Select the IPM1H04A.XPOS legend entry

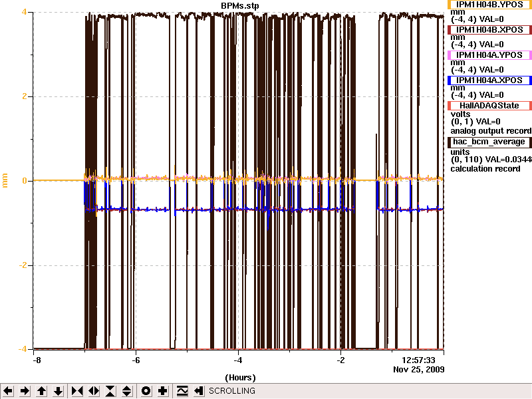[x=489, y=80]
